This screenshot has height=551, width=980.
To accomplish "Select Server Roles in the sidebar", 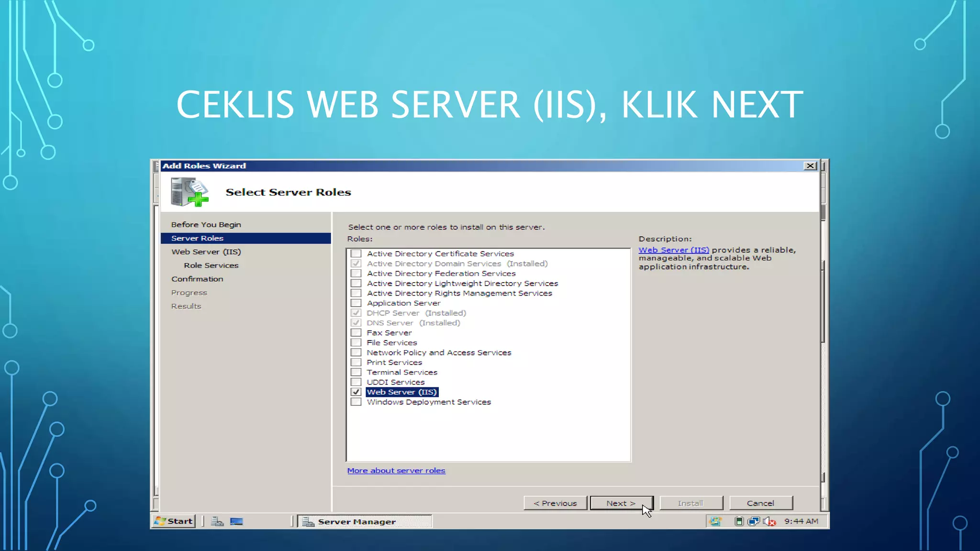I will coord(245,238).
